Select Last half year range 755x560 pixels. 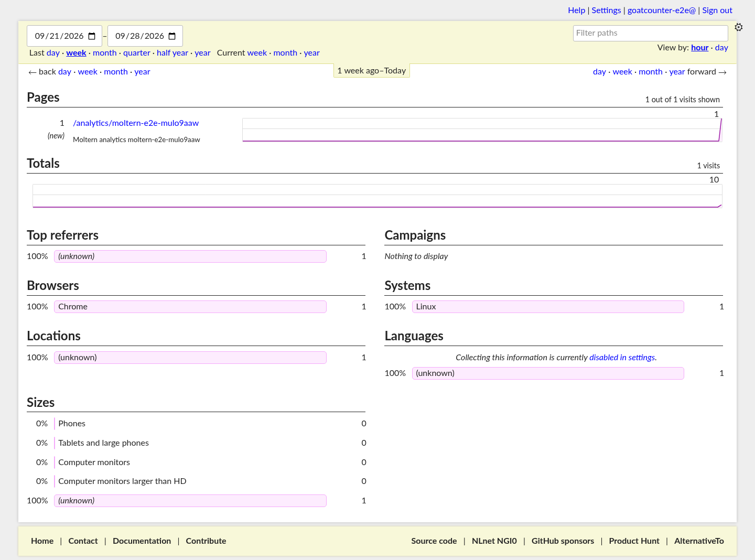(172, 53)
